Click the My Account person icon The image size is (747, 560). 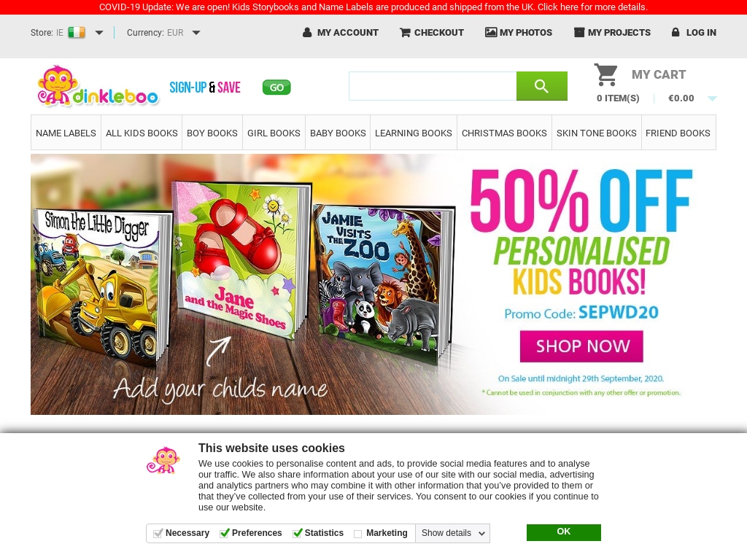tap(307, 32)
